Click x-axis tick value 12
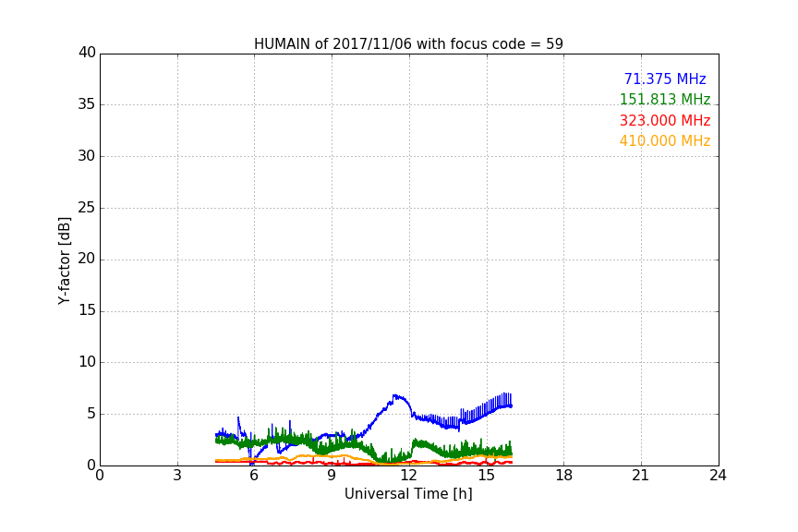The image size is (798, 532). point(408,476)
